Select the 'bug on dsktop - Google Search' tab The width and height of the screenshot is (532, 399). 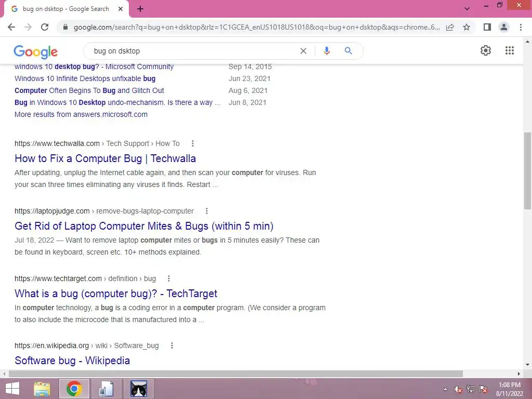(66, 9)
